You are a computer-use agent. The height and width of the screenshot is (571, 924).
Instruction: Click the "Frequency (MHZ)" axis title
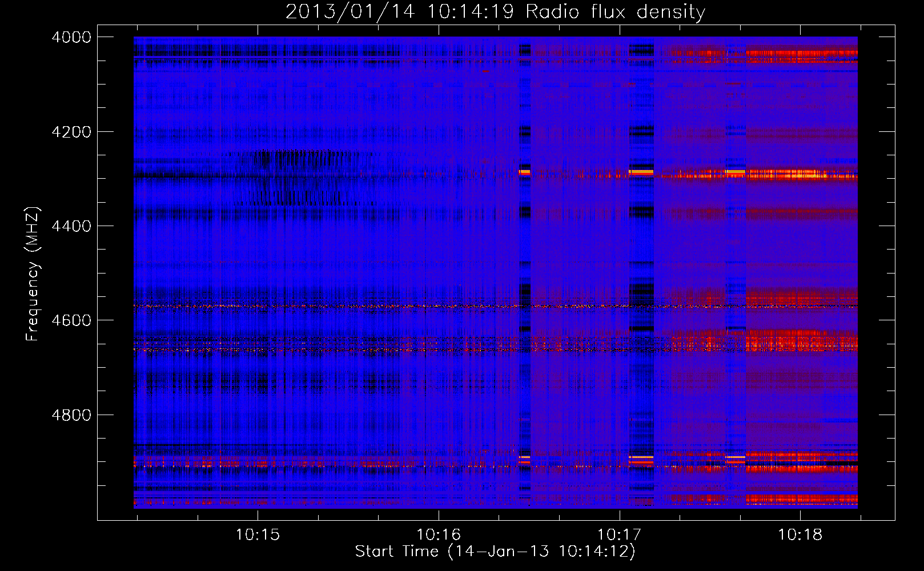[33, 274]
